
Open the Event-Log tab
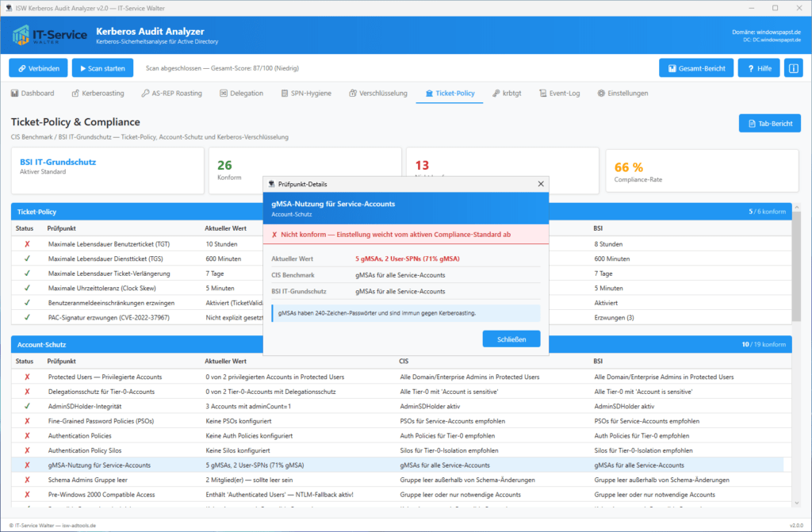(x=559, y=94)
